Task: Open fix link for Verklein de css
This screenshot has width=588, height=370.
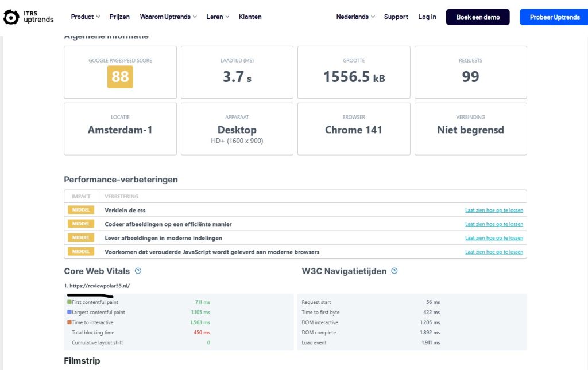Action: (x=494, y=211)
